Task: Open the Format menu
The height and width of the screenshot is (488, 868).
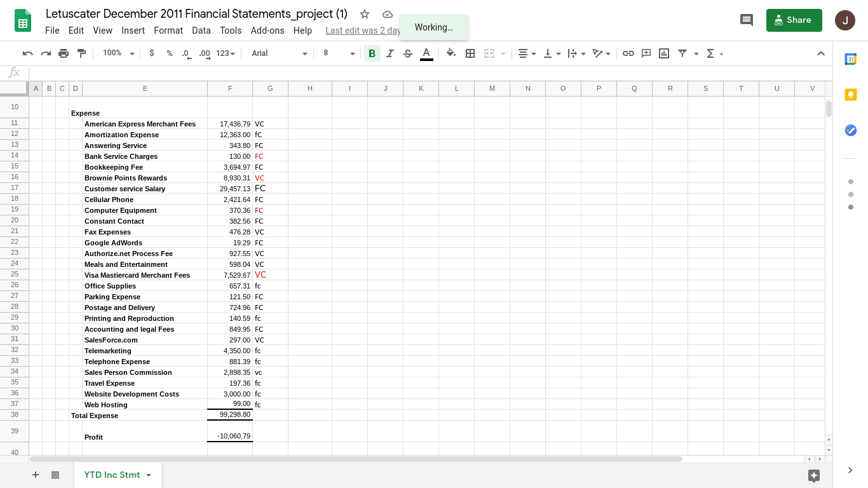Action: pos(168,30)
